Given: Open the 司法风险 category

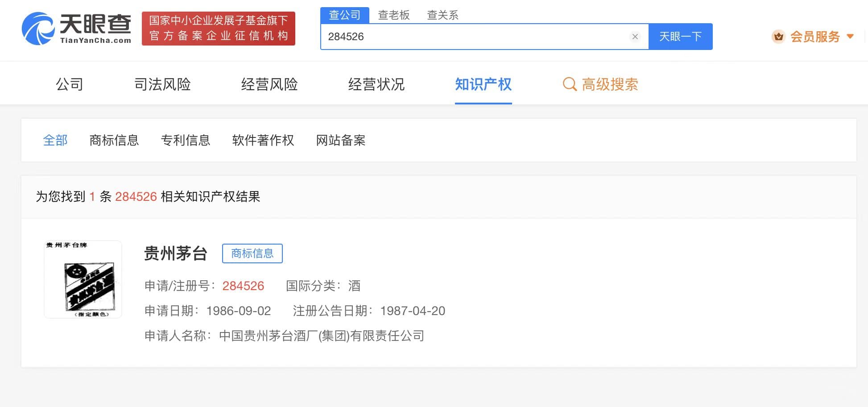Looking at the screenshot, I should [x=162, y=84].
